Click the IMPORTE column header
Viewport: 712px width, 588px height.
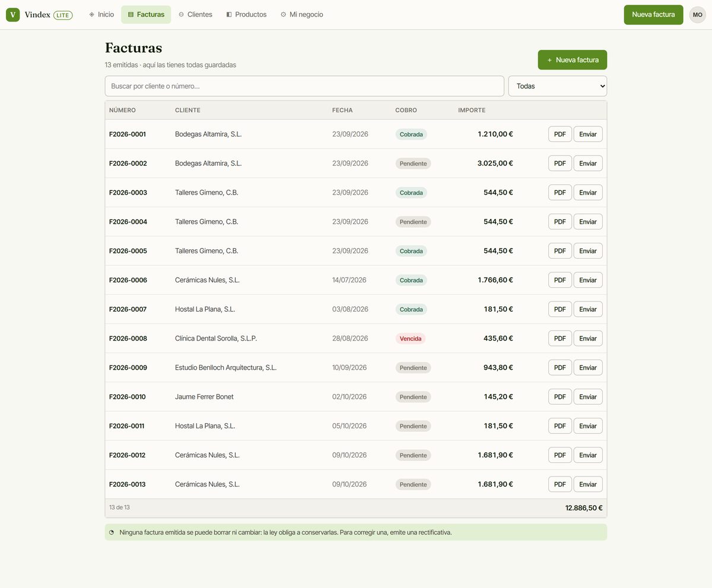click(472, 110)
